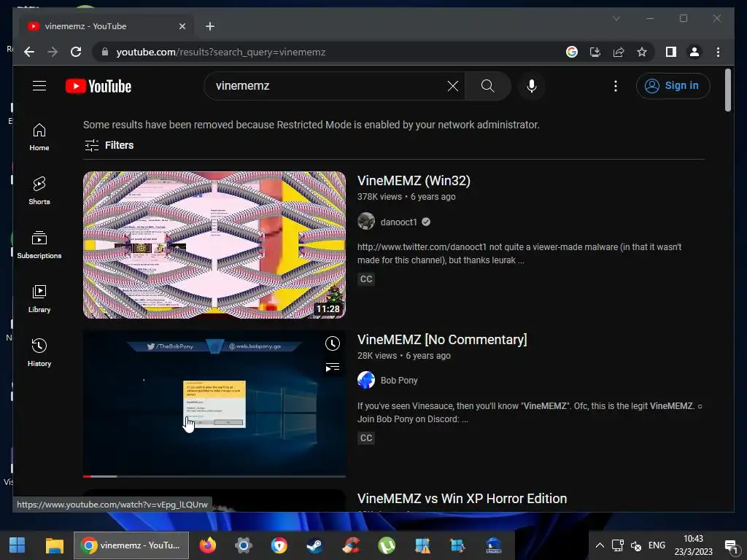Screen dimensions: 747x560
Task: Reload the page
Action: coord(76,52)
